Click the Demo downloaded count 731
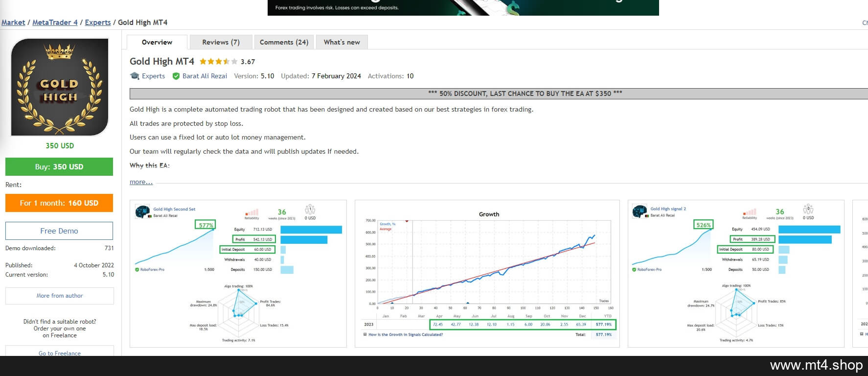The height and width of the screenshot is (376, 868). coord(109,248)
